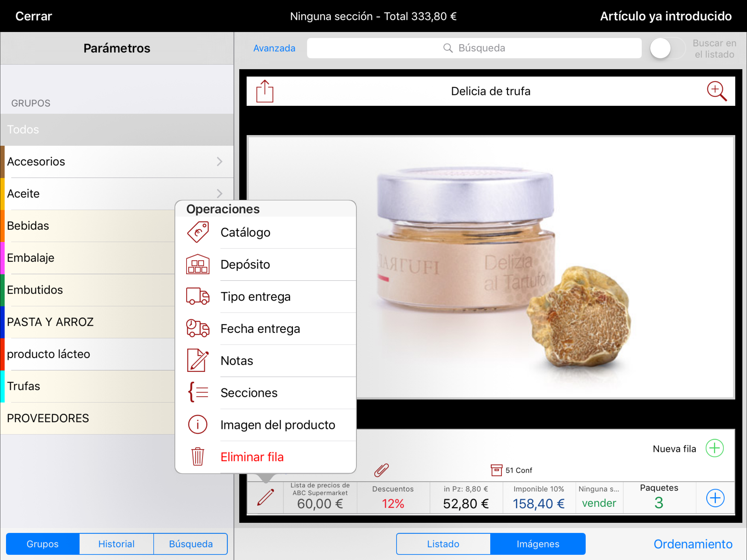Open the Ordenamiento sorting options

point(693,544)
